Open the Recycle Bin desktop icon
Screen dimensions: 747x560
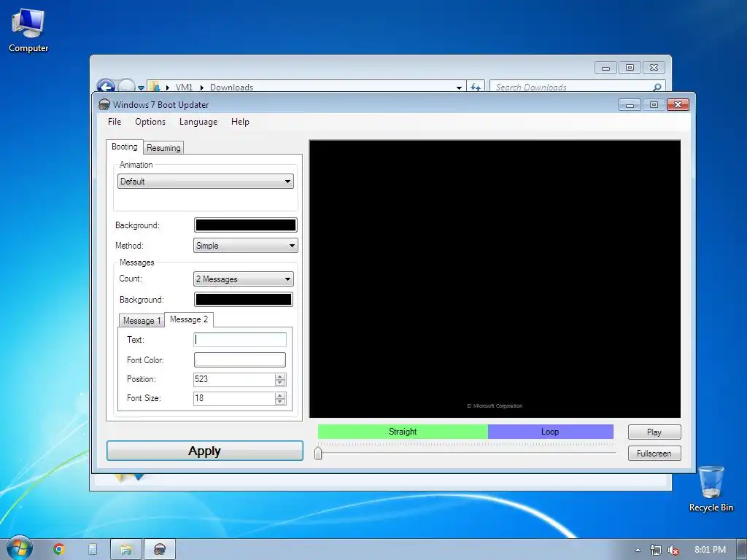point(711,489)
